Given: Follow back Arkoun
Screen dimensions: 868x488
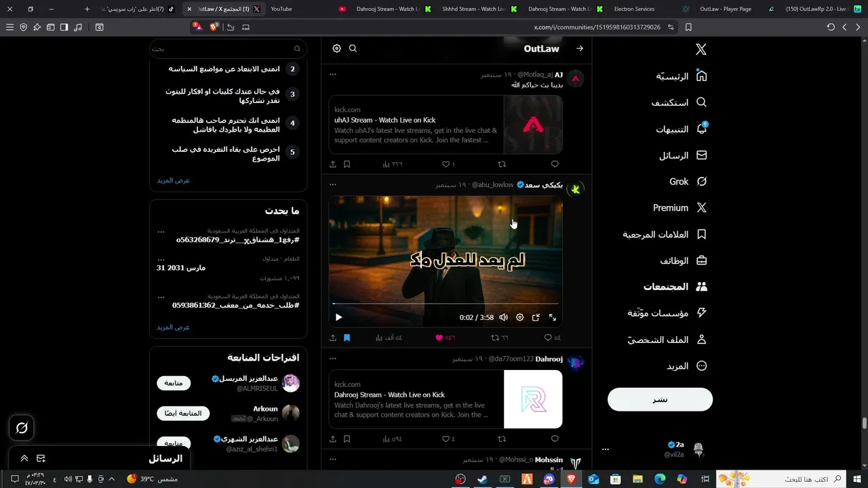Looking at the screenshot, I should 183,413.
